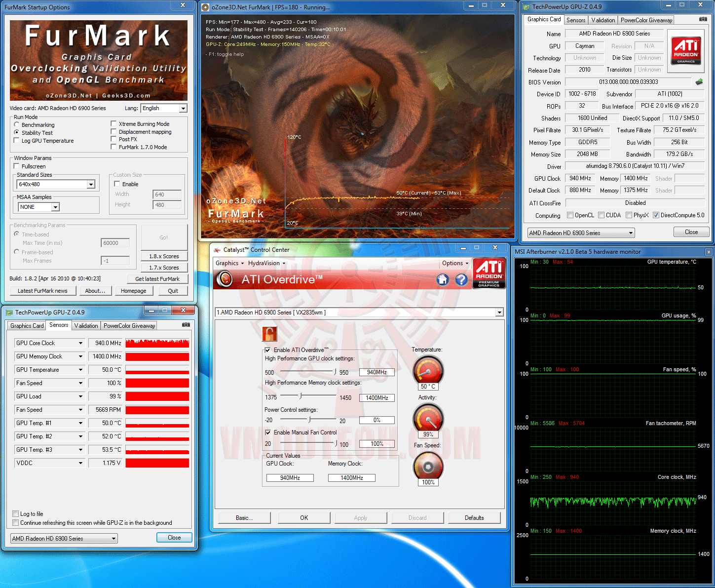Click the GPU-Z Graphics Card window title icon

[526, 7]
